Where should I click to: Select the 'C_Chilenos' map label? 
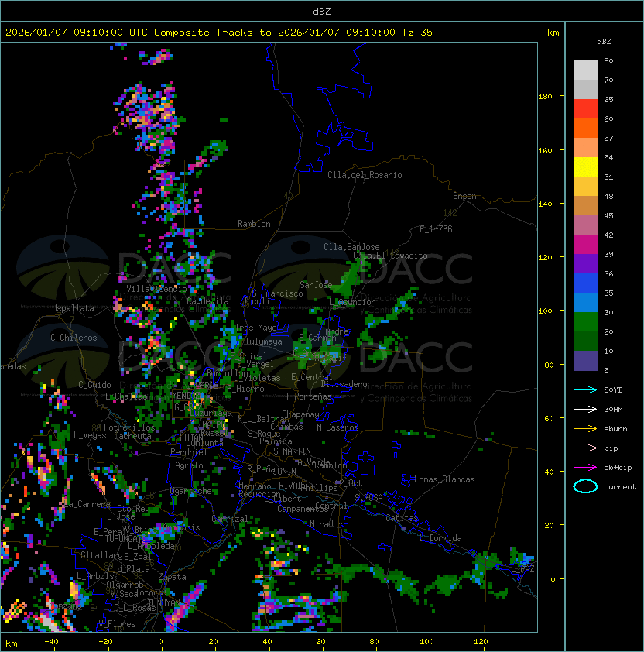[x=74, y=338]
